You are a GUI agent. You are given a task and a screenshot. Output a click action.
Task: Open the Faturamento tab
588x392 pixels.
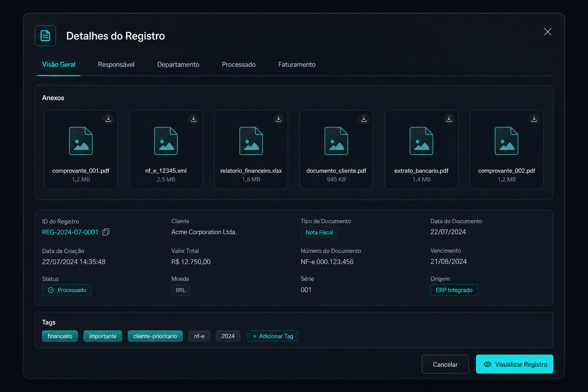coord(297,64)
